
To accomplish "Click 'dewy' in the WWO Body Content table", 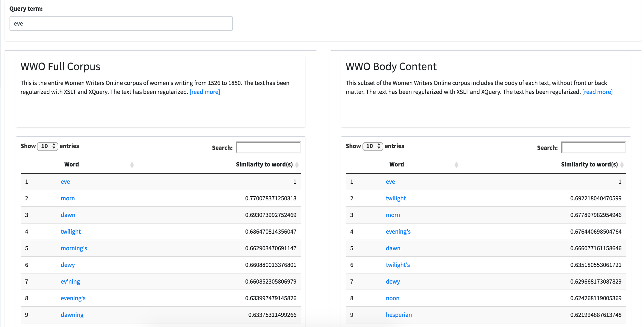I will coord(393,281).
